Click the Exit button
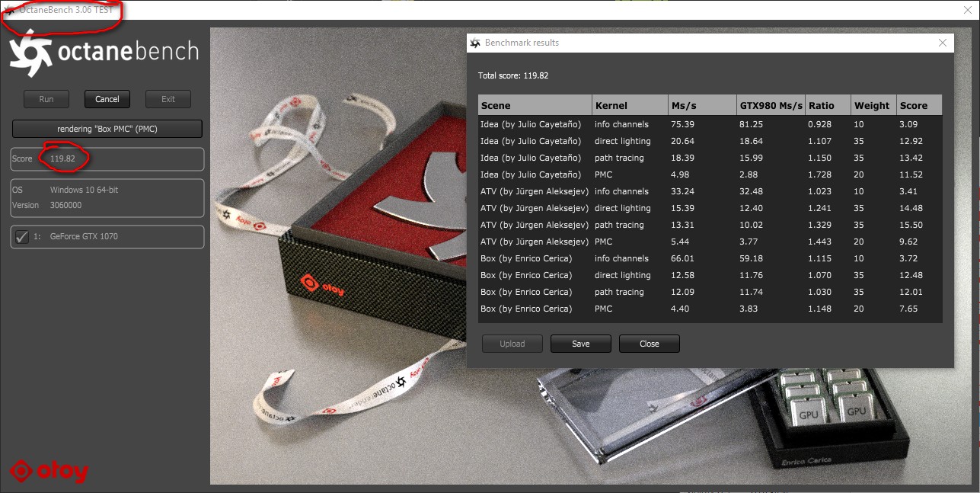The image size is (980, 493). coord(168,99)
